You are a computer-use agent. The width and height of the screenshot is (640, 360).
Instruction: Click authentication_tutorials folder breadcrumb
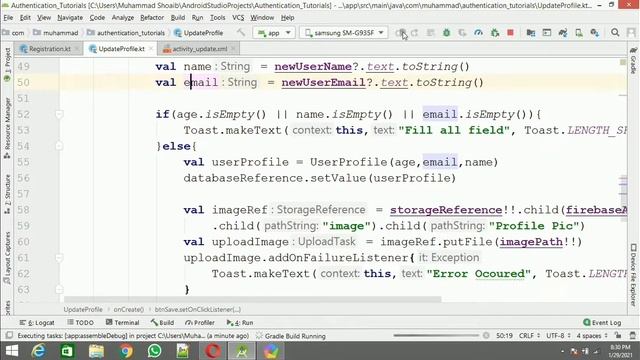pyautogui.click(x=126, y=33)
